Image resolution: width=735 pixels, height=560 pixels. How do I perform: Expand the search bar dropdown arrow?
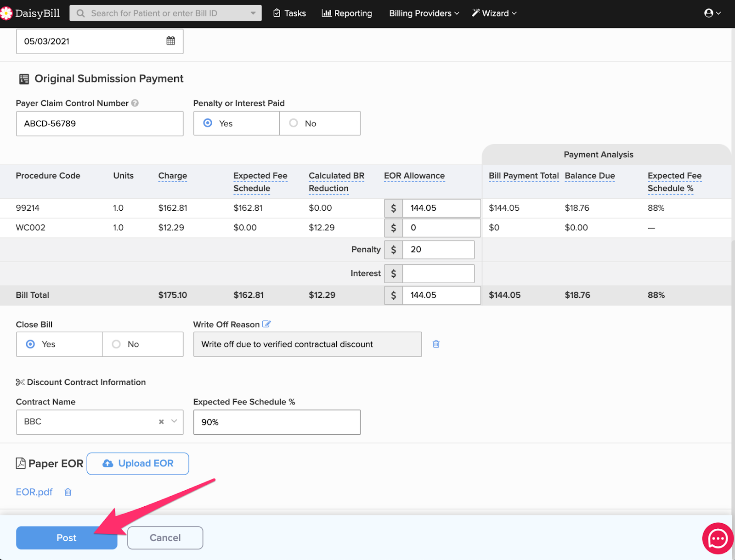pyautogui.click(x=253, y=13)
